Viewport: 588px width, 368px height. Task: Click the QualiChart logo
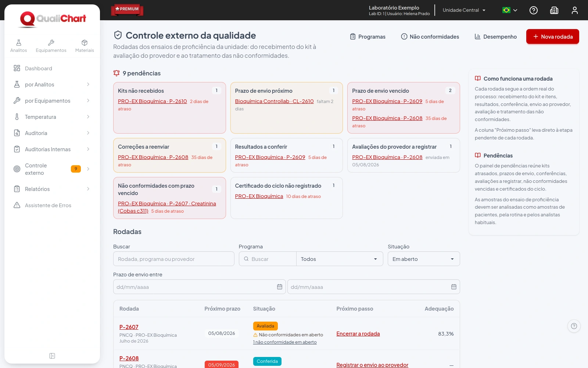pos(53,19)
